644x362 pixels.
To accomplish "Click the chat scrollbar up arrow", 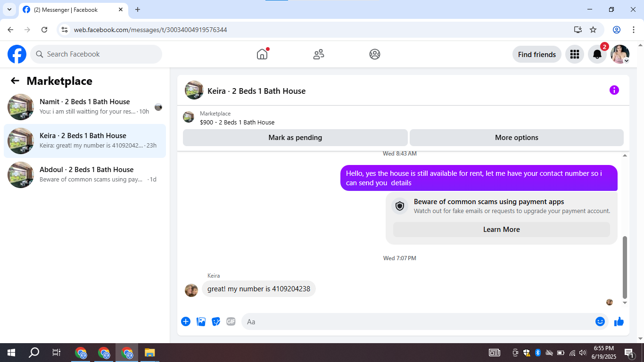I will click(625, 155).
